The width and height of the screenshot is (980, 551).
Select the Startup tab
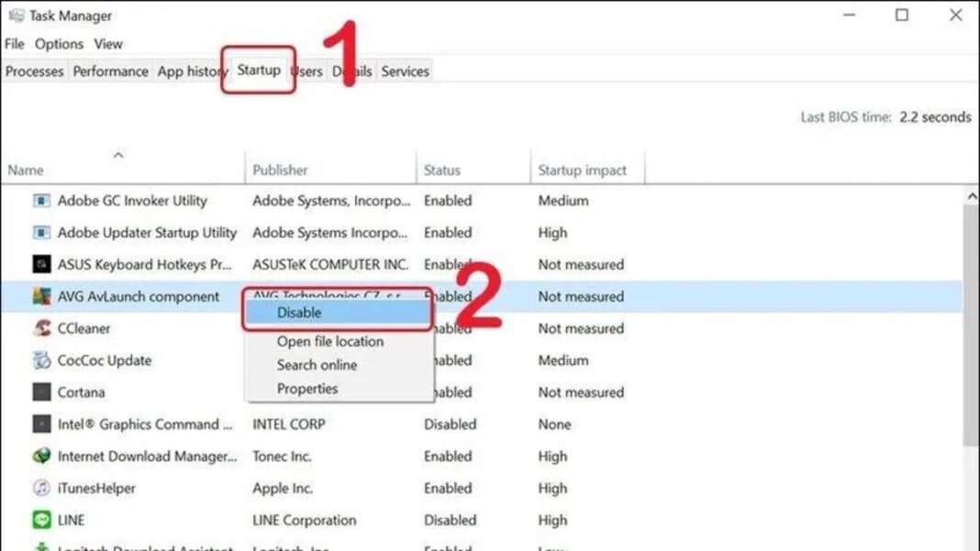coord(259,70)
